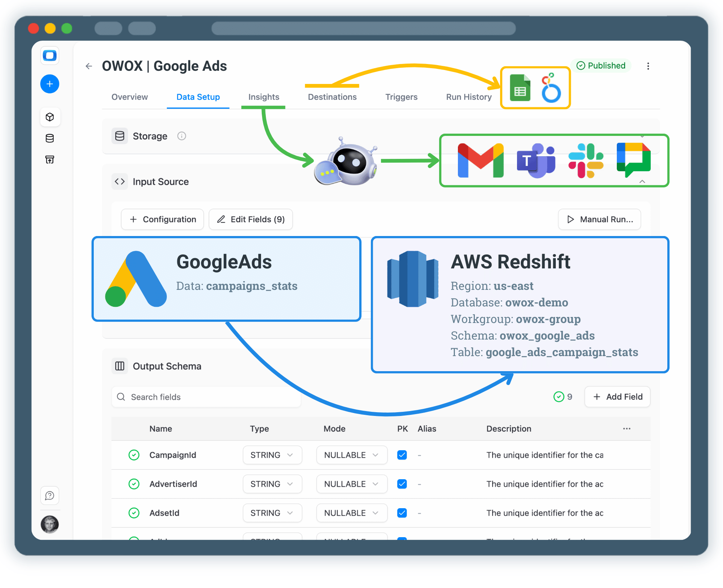The width and height of the screenshot is (723, 588).
Task: Check the Published status badge
Action: pyautogui.click(x=601, y=66)
